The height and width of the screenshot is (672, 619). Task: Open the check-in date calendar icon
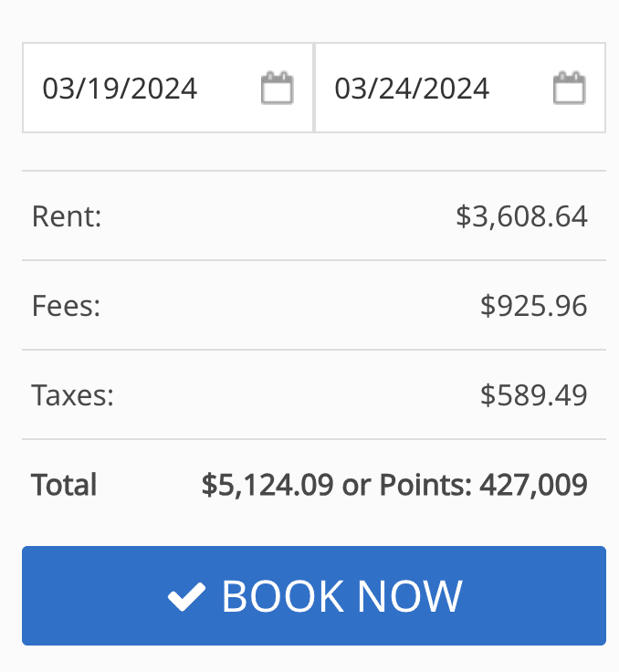[x=277, y=89]
